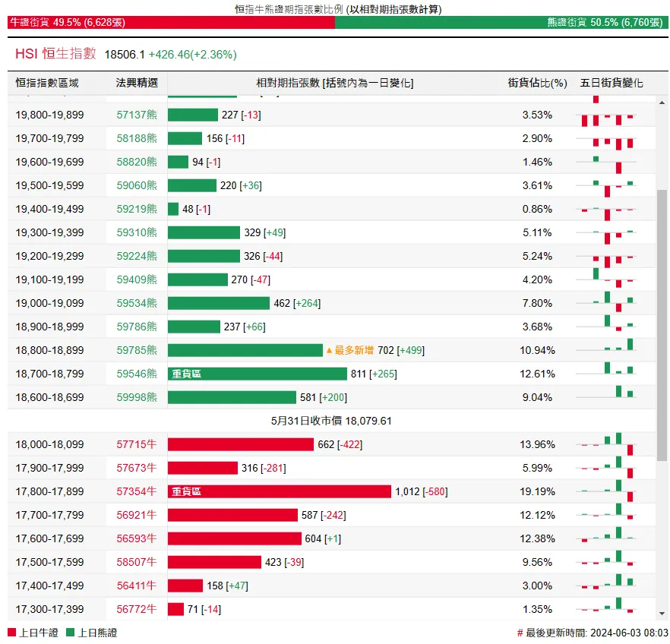The width and height of the screenshot is (670, 644).
Task: Click the 法興精選 column header
Action: tap(137, 83)
